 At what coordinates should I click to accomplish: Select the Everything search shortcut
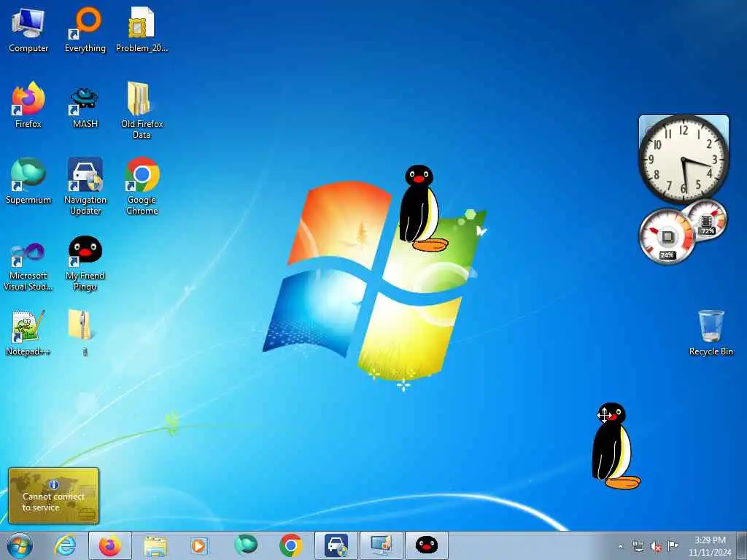[x=85, y=29]
